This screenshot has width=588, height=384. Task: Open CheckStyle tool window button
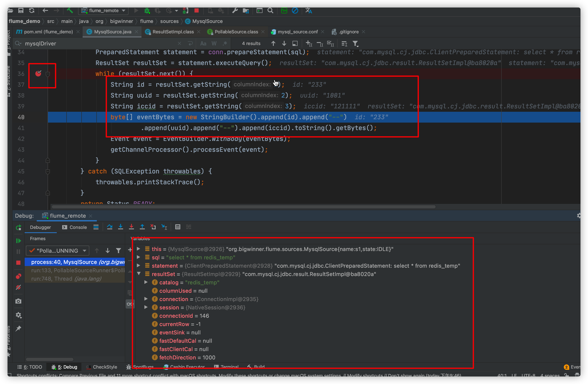(x=102, y=367)
